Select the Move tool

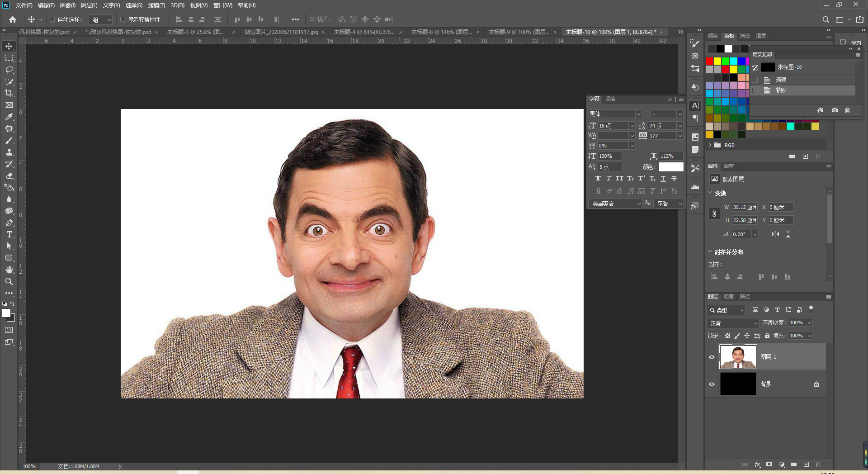9,46
